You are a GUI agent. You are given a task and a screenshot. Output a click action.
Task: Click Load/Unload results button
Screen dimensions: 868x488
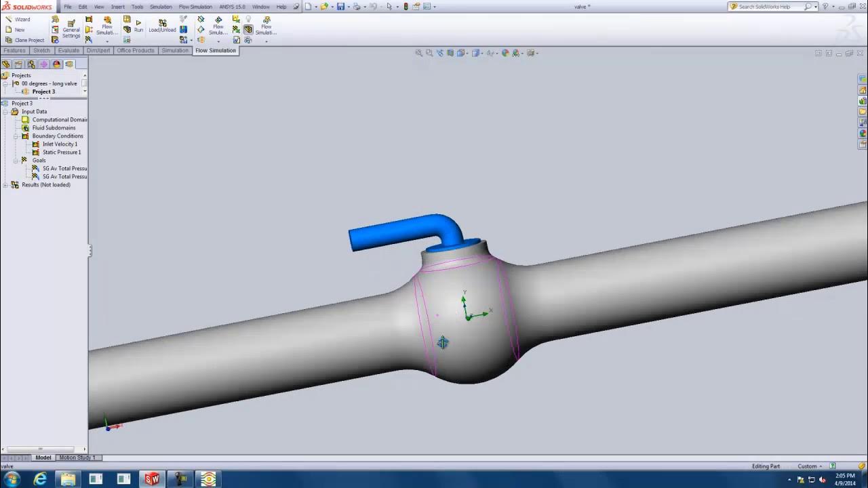(162, 26)
